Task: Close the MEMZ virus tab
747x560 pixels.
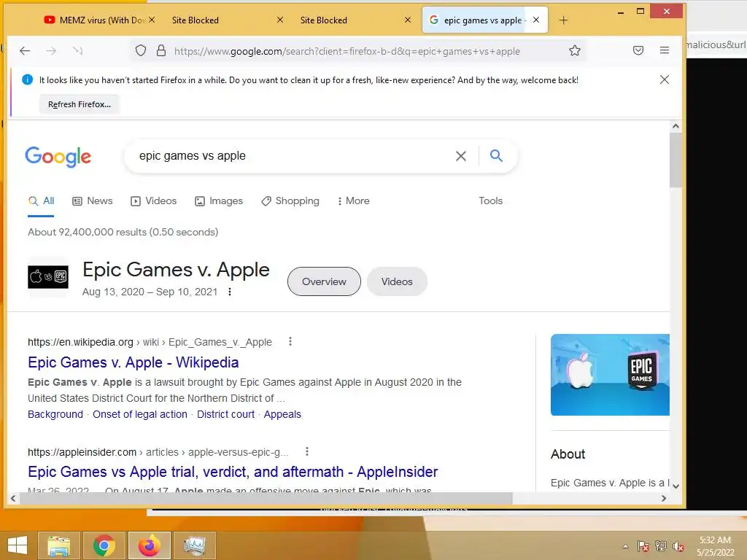Action: pos(152,20)
